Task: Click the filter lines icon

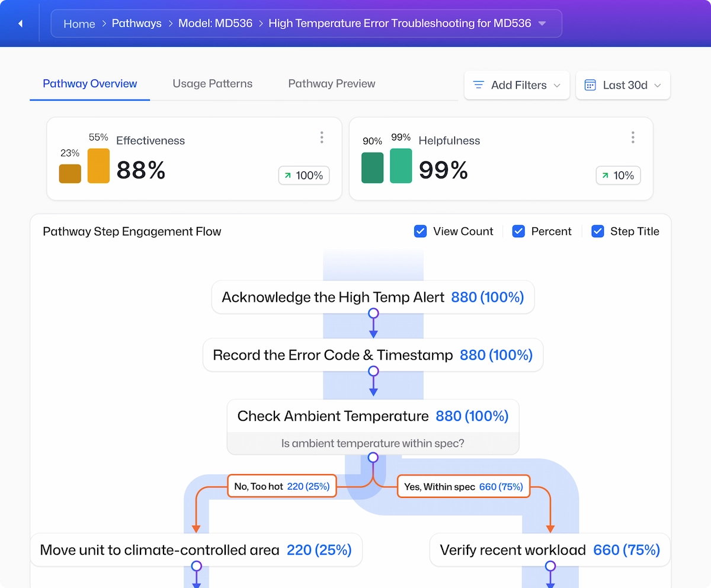Action: tap(479, 85)
